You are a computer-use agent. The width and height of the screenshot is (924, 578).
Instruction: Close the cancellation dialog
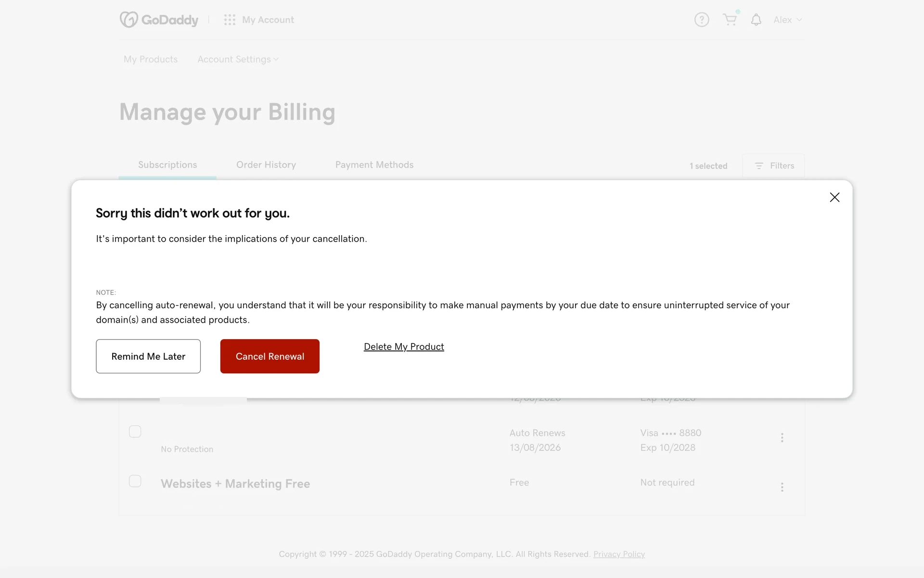tap(834, 197)
